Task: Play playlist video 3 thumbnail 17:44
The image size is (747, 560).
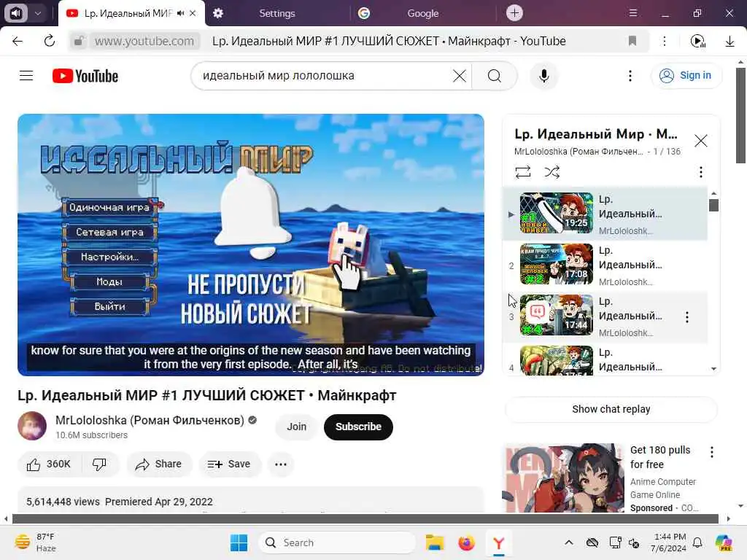Action: (x=557, y=315)
